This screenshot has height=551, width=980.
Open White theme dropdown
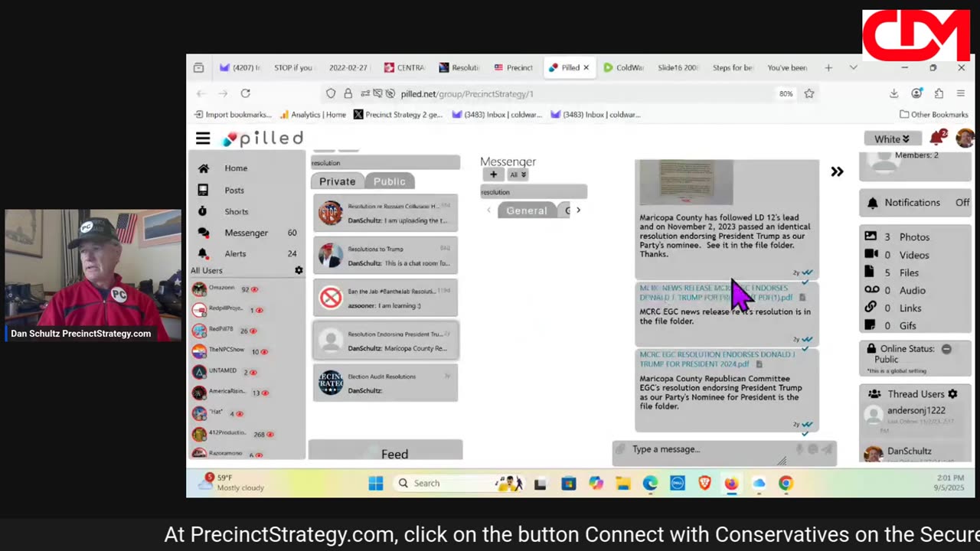click(x=892, y=139)
